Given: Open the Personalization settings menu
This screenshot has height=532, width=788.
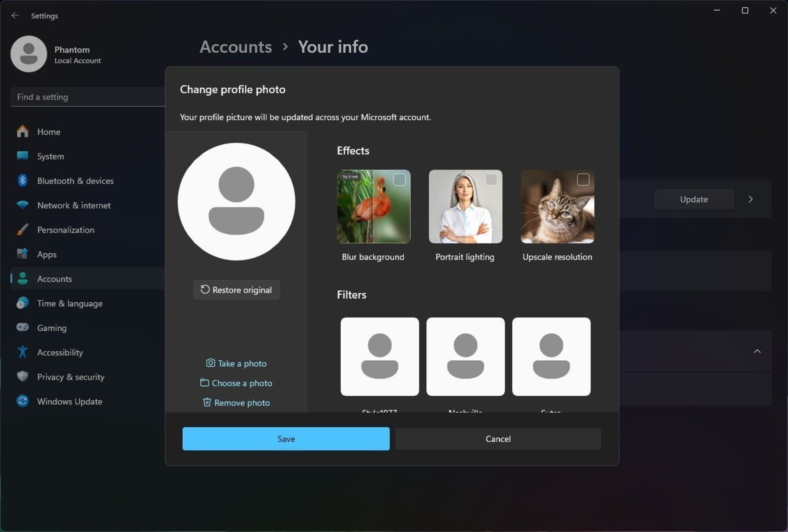Looking at the screenshot, I should [x=65, y=229].
